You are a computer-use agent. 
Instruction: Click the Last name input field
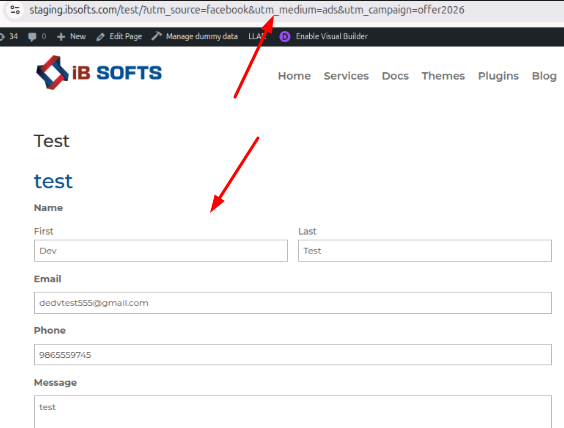(425, 251)
